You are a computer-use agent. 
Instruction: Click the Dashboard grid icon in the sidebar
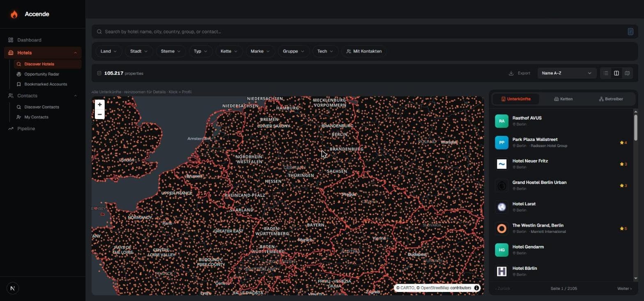click(x=11, y=40)
